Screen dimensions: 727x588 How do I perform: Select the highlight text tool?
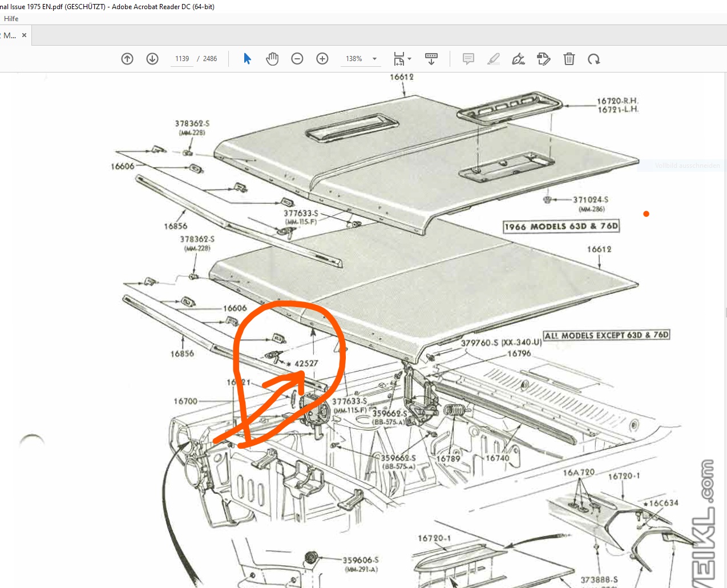point(494,59)
